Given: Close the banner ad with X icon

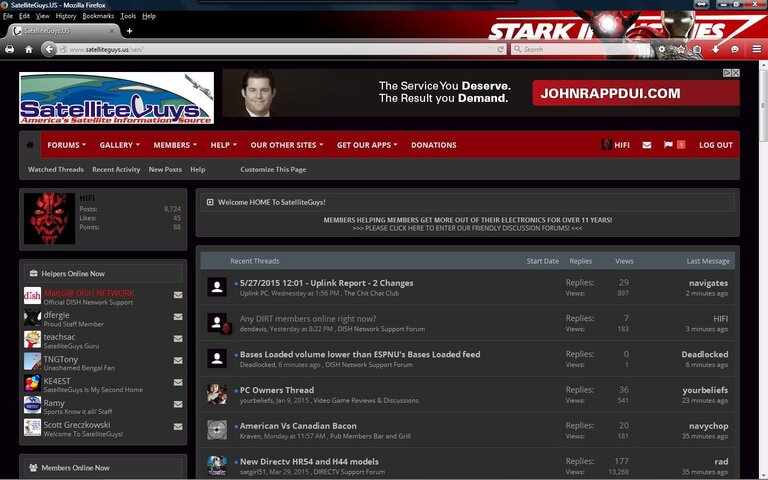Looking at the screenshot, I should click(736, 73).
